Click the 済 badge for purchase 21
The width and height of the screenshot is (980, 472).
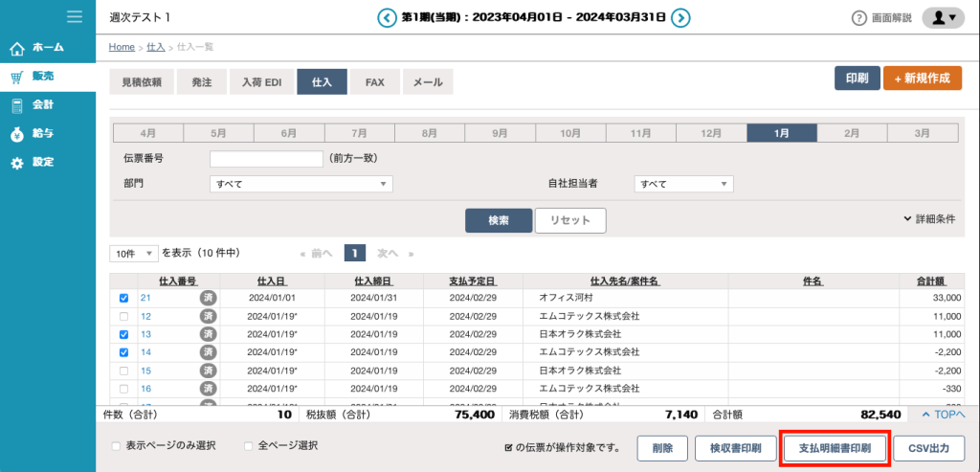[208, 298]
